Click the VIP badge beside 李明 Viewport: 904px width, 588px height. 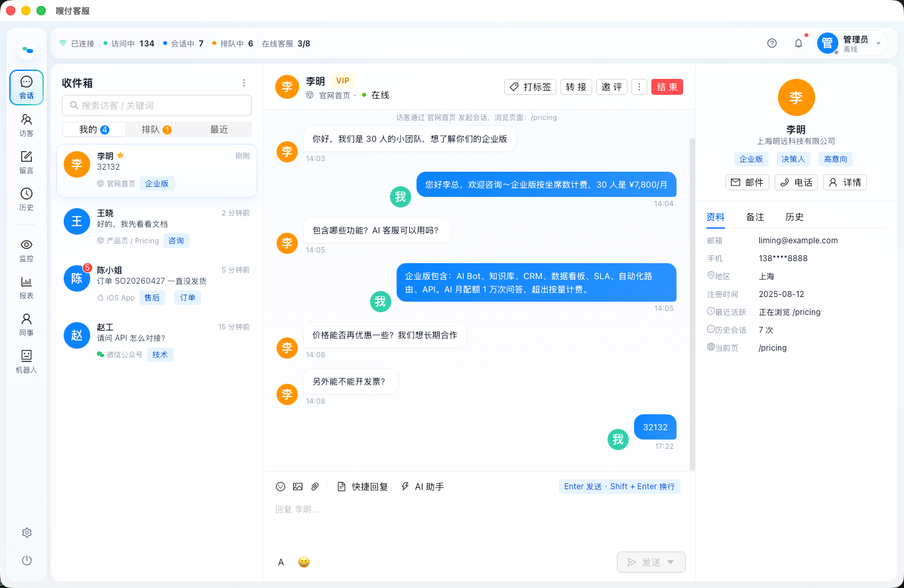[x=343, y=81]
